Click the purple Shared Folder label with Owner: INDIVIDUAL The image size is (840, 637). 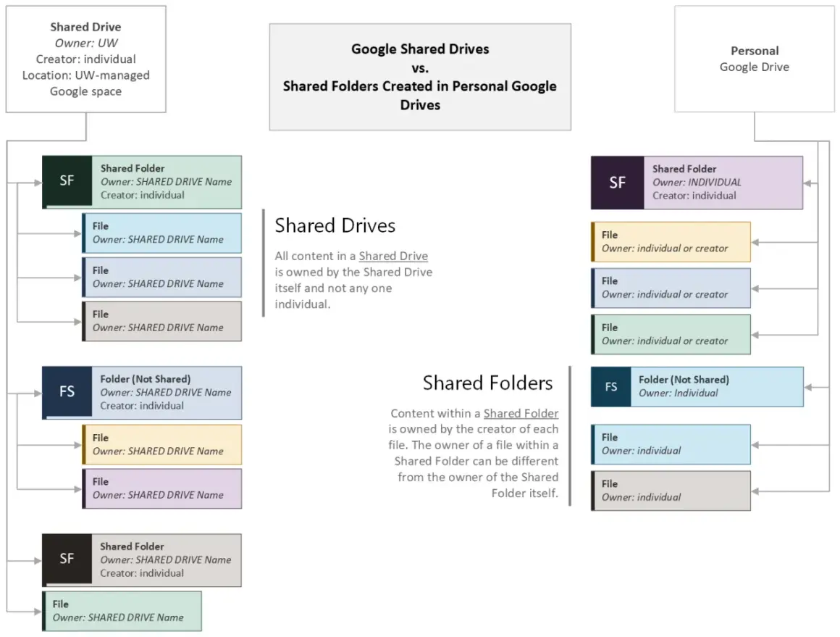[723, 183]
